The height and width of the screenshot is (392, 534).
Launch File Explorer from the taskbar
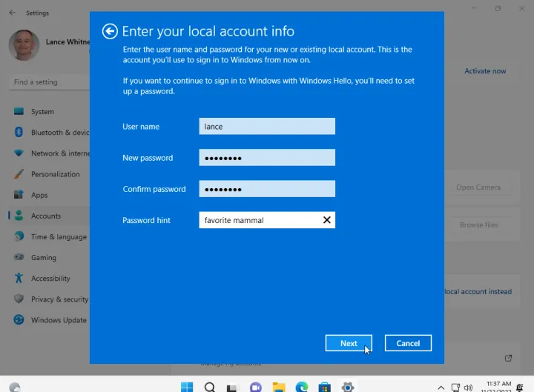pyautogui.click(x=279, y=386)
